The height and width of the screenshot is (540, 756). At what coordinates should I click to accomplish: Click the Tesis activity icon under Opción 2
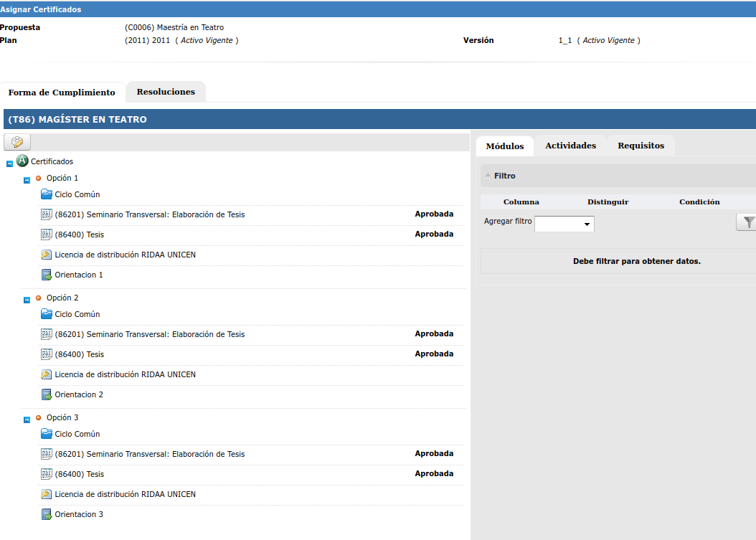tap(47, 354)
